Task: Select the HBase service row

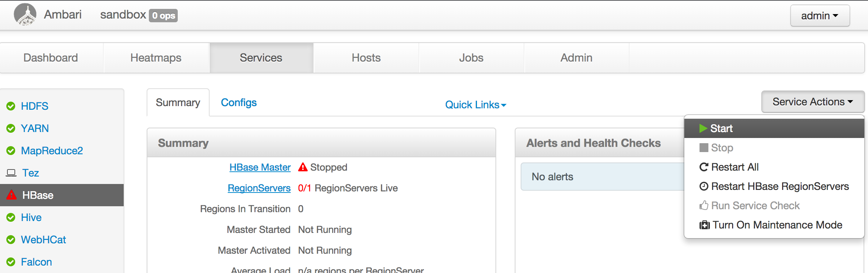Action: click(x=62, y=195)
